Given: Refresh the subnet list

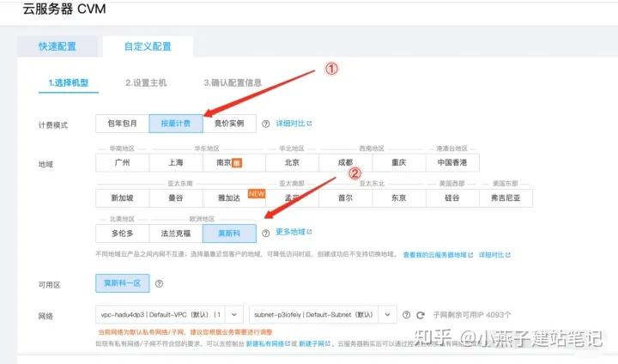Looking at the screenshot, I should coord(421,315).
